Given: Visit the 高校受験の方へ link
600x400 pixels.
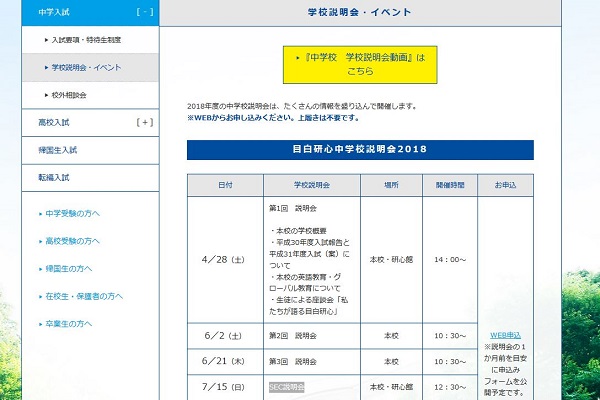Looking at the screenshot, I should 72,241.
